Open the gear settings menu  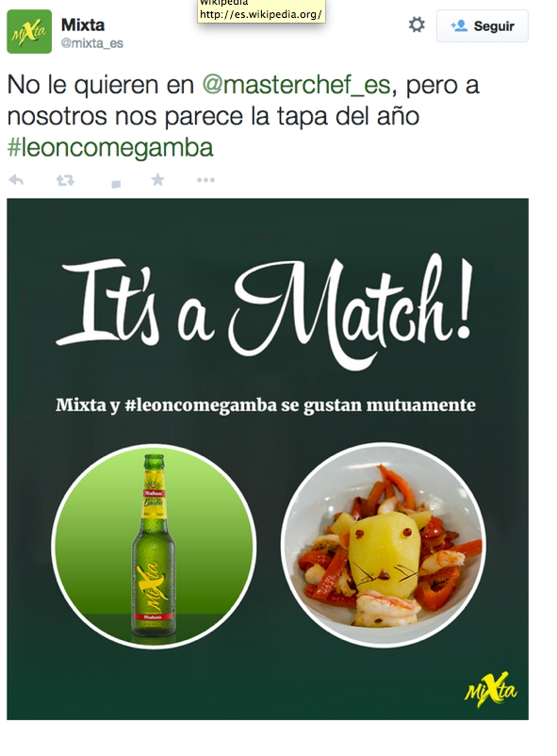417,25
